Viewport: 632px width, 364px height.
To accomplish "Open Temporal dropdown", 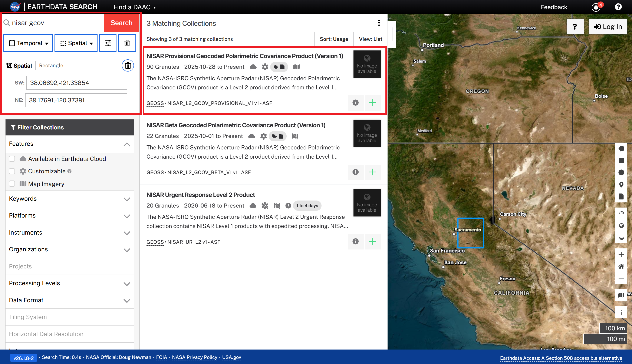I will pyautogui.click(x=28, y=43).
